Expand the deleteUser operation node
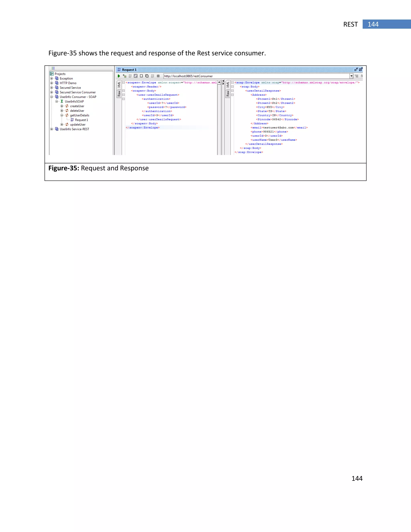 tap(62, 111)
